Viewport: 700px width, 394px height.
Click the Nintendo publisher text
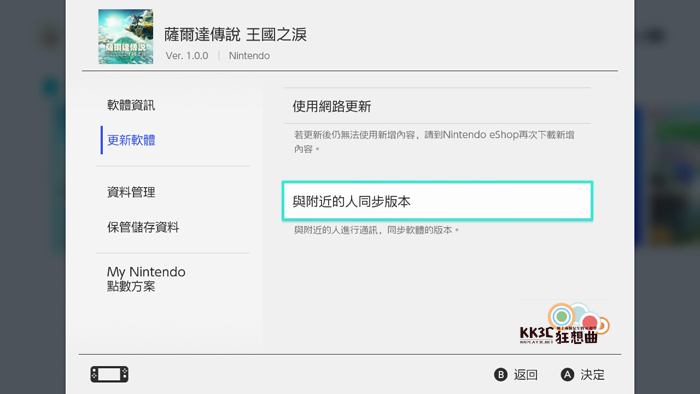click(249, 56)
